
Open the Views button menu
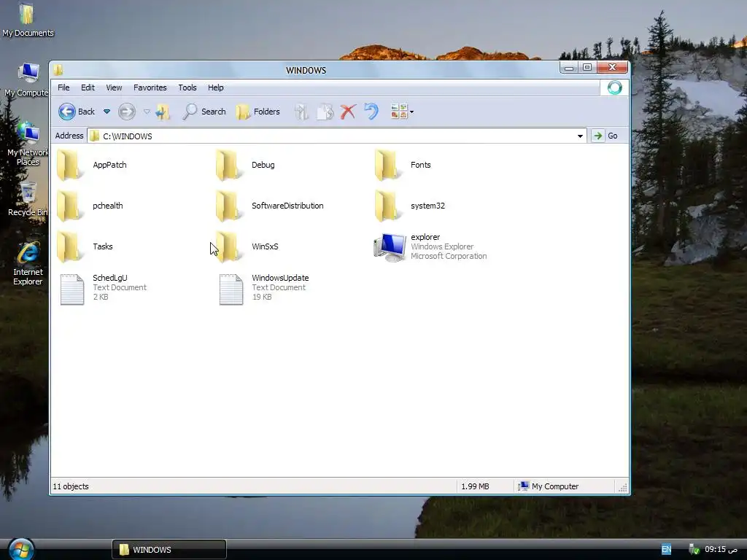[x=402, y=112]
